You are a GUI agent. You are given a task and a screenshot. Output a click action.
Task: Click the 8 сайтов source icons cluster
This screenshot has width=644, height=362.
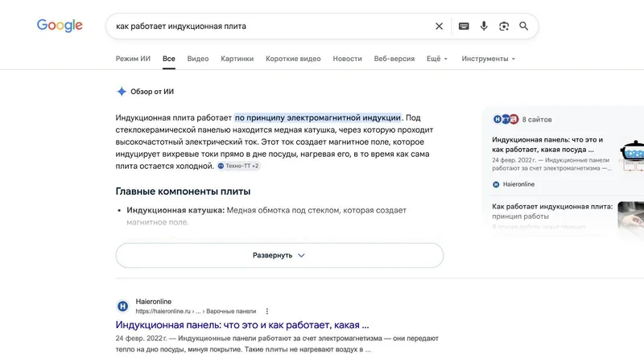pyautogui.click(x=506, y=119)
